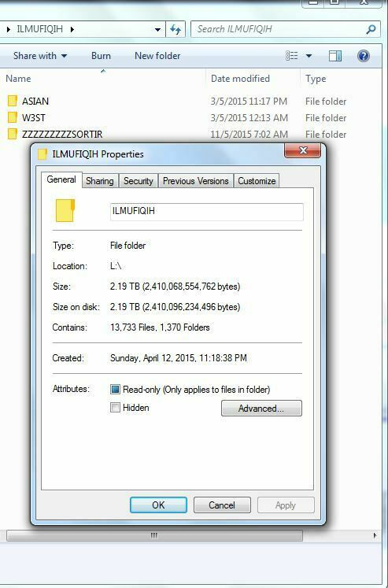Click the horizontal scrollbar right arrow
Viewport: 388px width, 588px height.
(x=375, y=535)
